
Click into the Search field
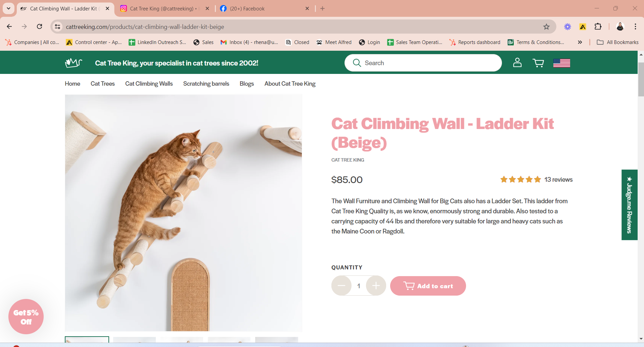click(423, 63)
